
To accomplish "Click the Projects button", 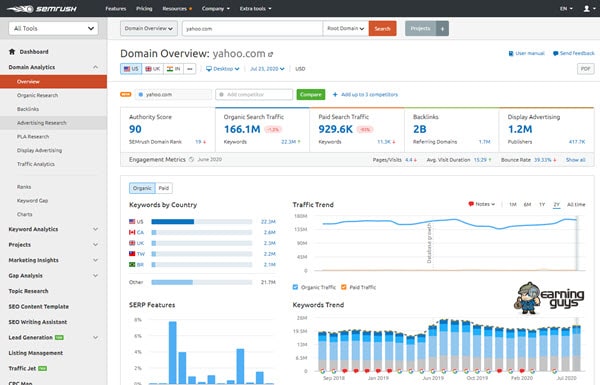I will pyautogui.click(x=421, y=28).
